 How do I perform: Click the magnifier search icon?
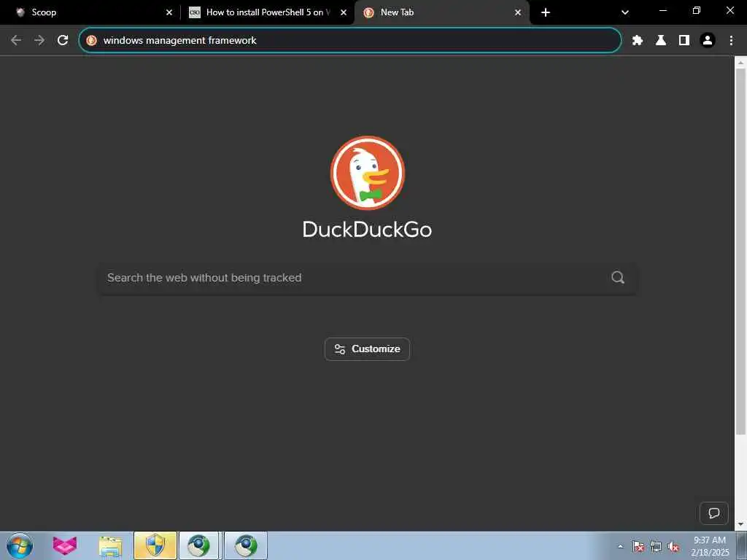point(617,278)
